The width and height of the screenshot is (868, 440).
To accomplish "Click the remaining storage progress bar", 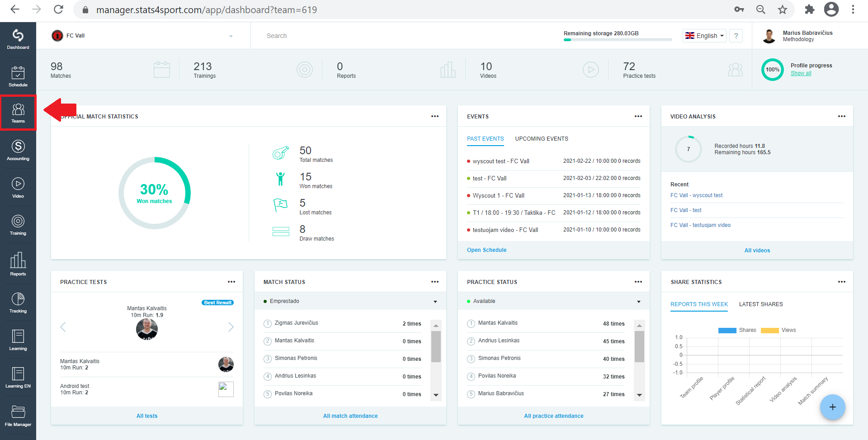I will 618,40.
